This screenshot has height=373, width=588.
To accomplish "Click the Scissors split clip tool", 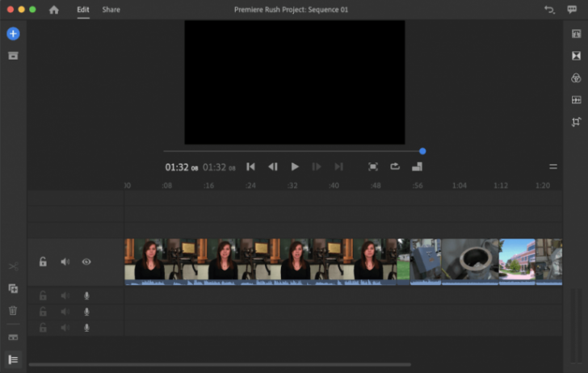I will [x=14, y=266].
